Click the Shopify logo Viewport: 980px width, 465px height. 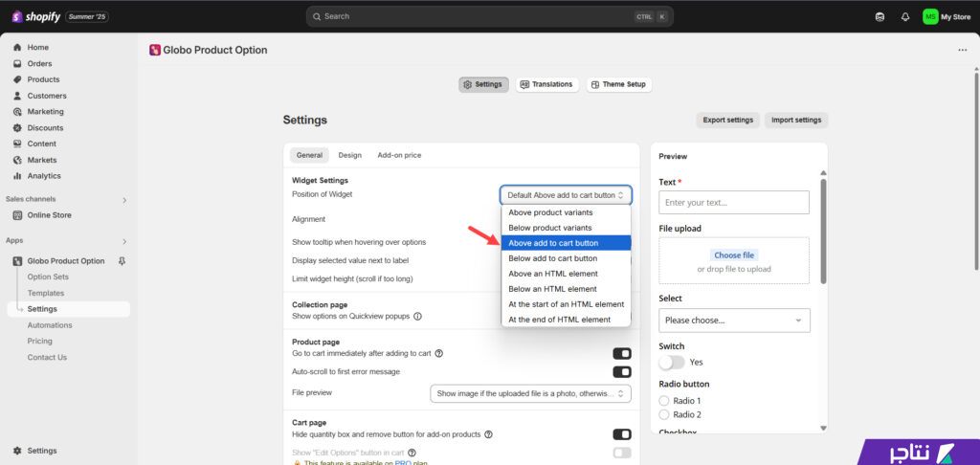coord(36,17)
